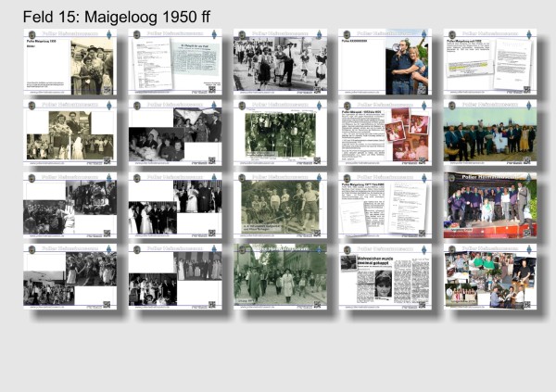Click the QR code on the children with cart slide
Viewport: 556px width, 392px height.
[318, 233]
